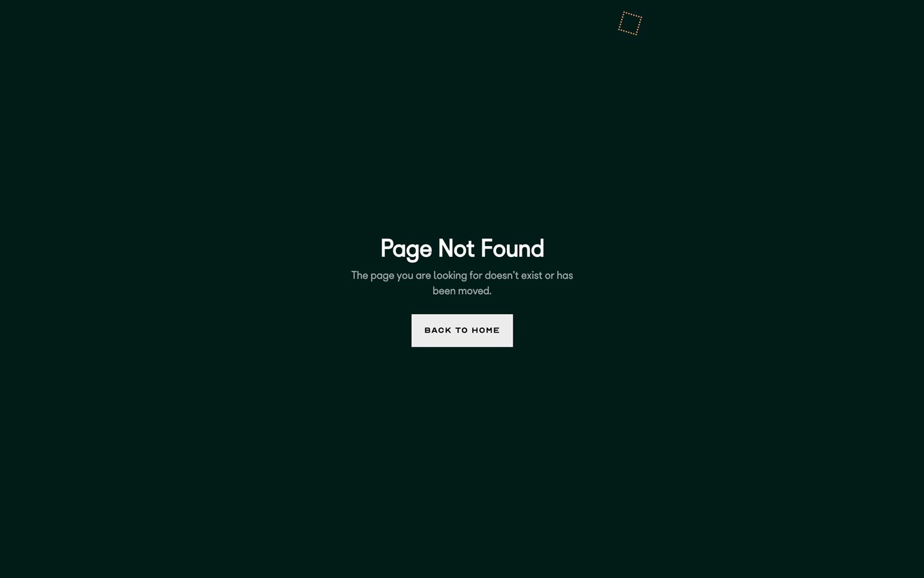
Task: Click the words "you are" in the description
Action: click(414, 276)
